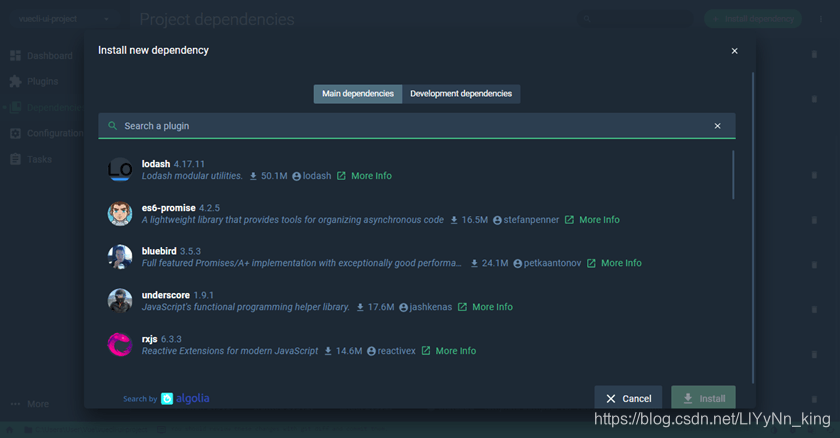Open Plugins in the sidebar
This screenshot has width=840, height=438.
pyautogui.click(x=34, y=81)
